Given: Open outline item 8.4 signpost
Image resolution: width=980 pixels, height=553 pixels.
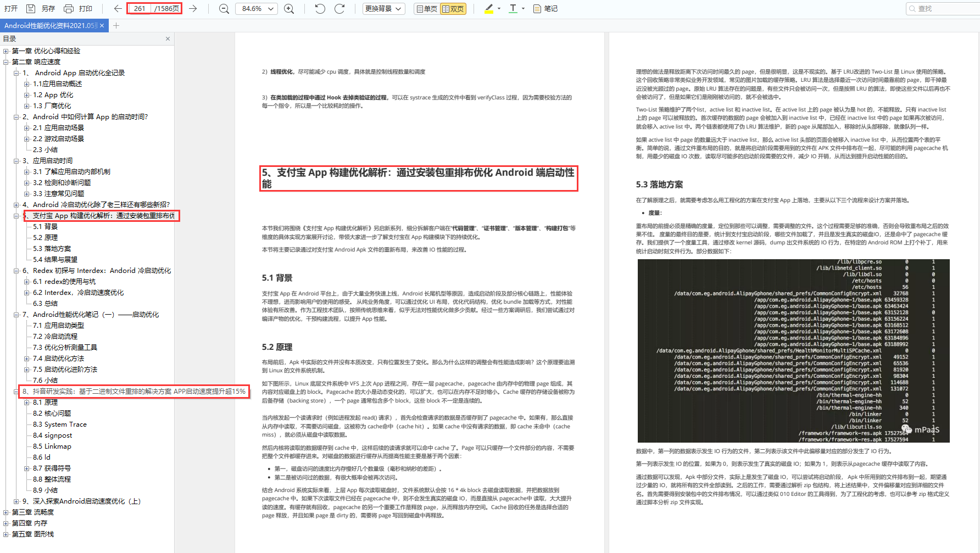Looking at the screenshot, I should tap(52, 435).
